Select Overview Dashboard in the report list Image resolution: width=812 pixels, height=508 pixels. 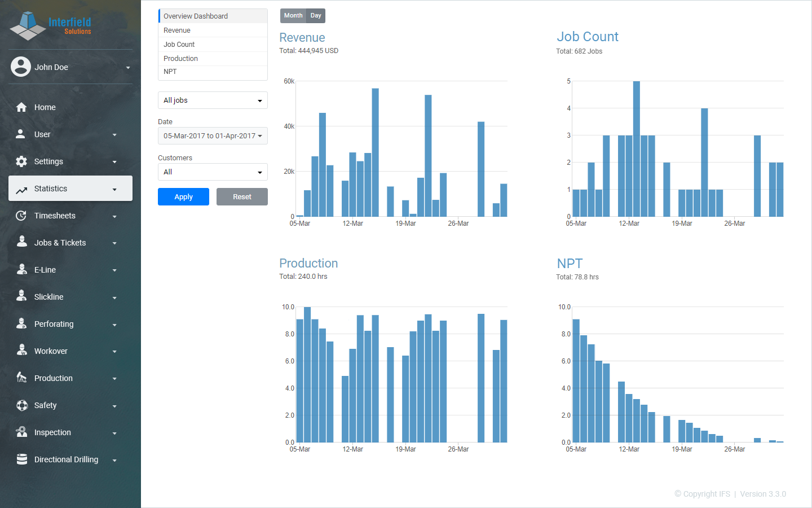pyautogui.click(x=213, y=16)
